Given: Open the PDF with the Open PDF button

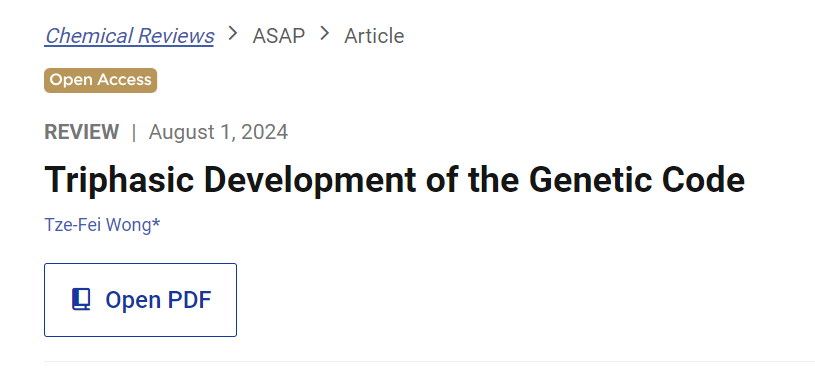Looking at the screenshot, I should (140, 300).
